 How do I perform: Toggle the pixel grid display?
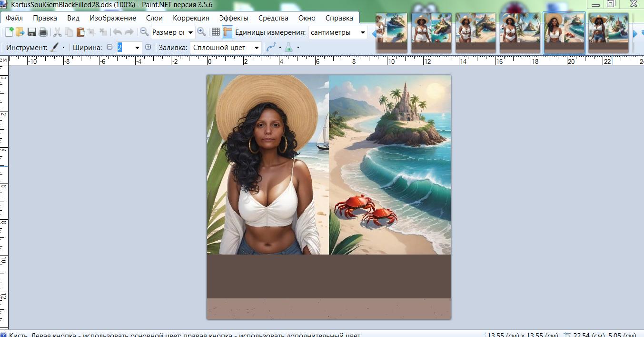click(216, 32)
